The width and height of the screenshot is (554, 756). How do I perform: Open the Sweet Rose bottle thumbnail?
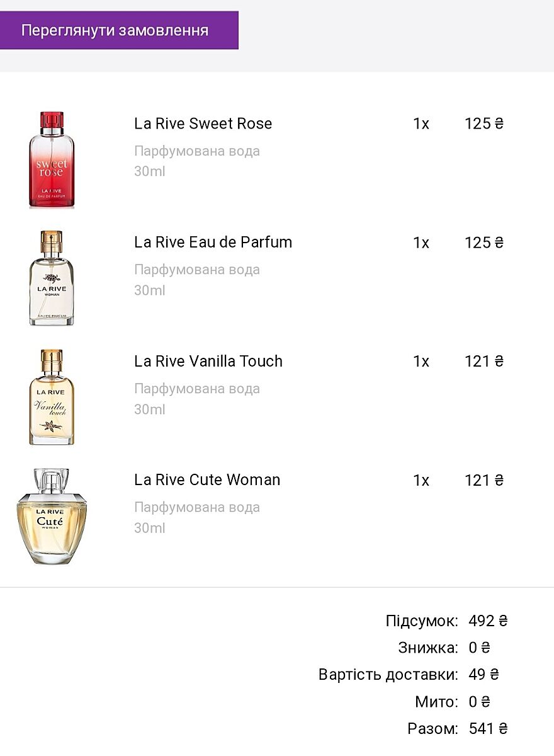(52, 160)
